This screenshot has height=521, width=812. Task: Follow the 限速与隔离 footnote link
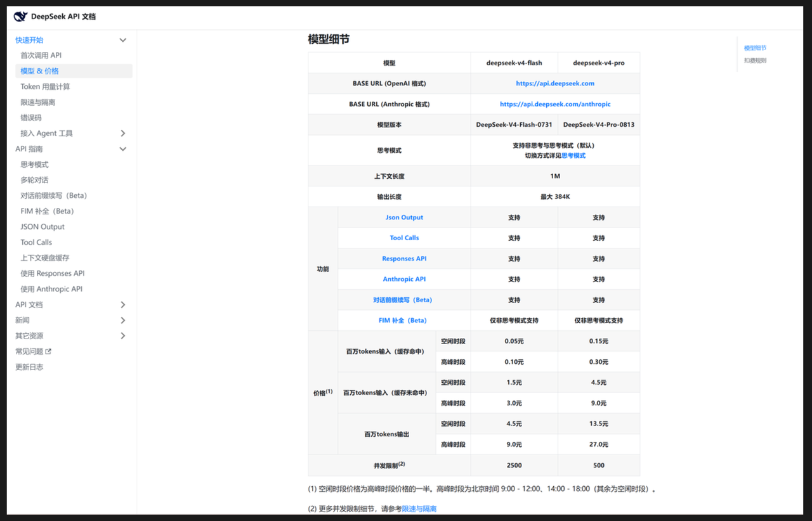pyautogui.click(x=419, y=509)
